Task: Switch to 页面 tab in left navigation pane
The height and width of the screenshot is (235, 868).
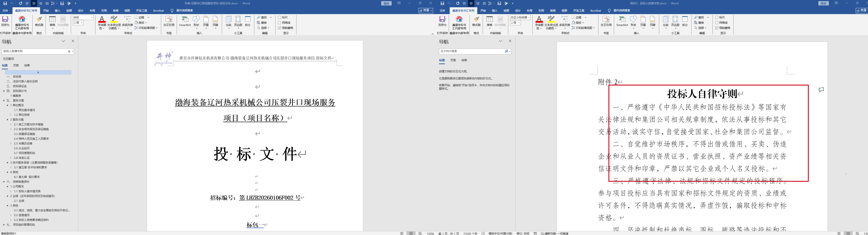Action: pos(16,66)
